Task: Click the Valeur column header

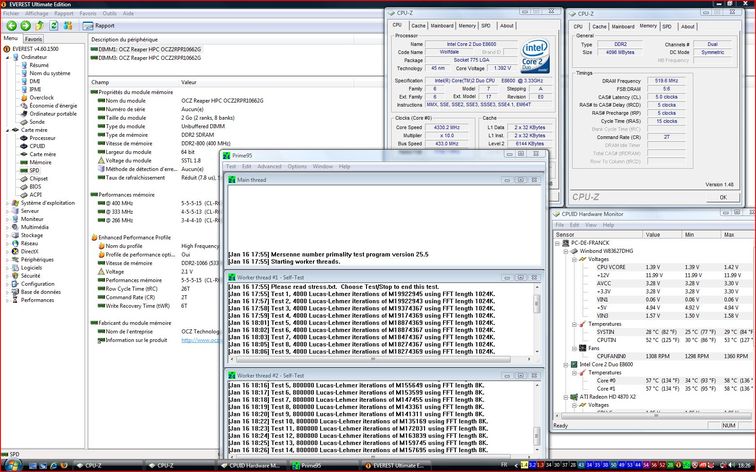Action: click(x=189, y=82)
